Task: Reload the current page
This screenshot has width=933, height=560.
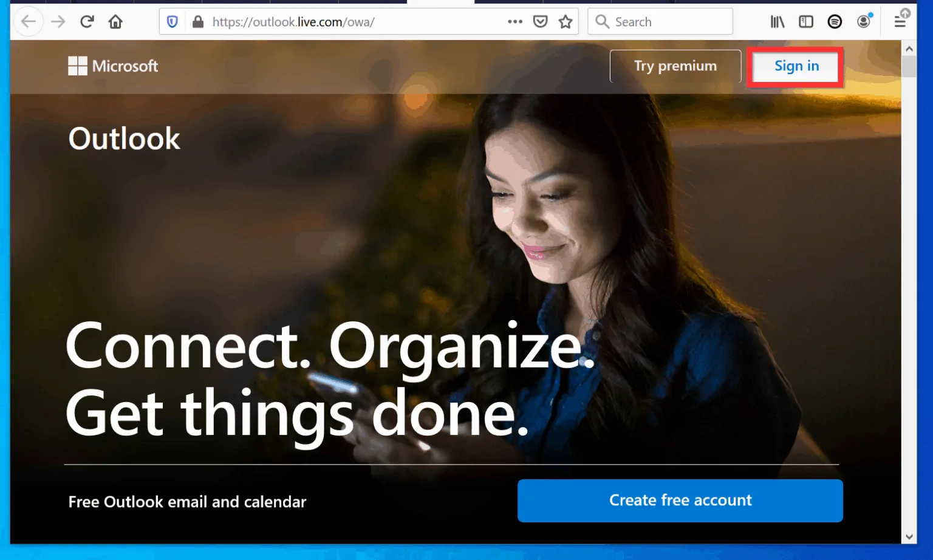Action: [87, 22]
